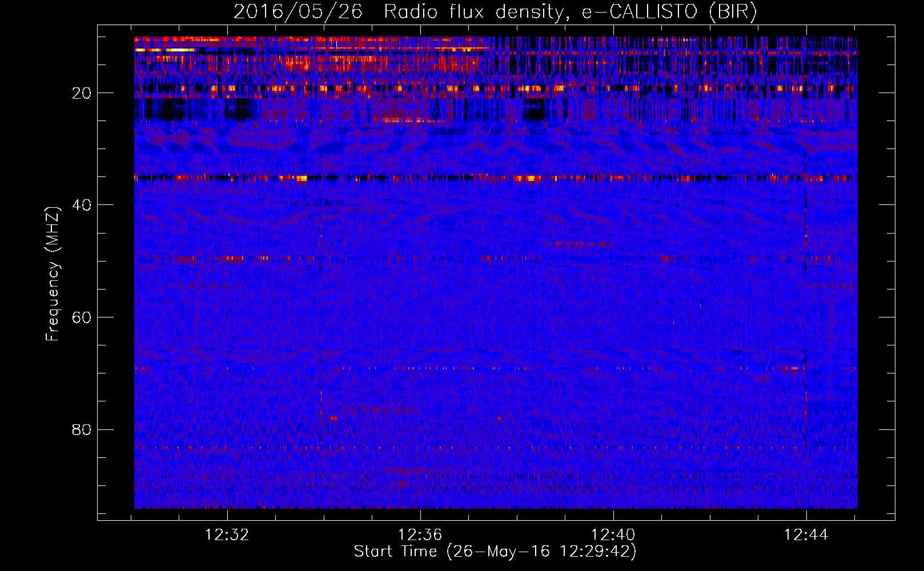Viewport: 924px width, 571px height.
Task: Click the '12:44' time tick label
Action: tap(806, 535)
